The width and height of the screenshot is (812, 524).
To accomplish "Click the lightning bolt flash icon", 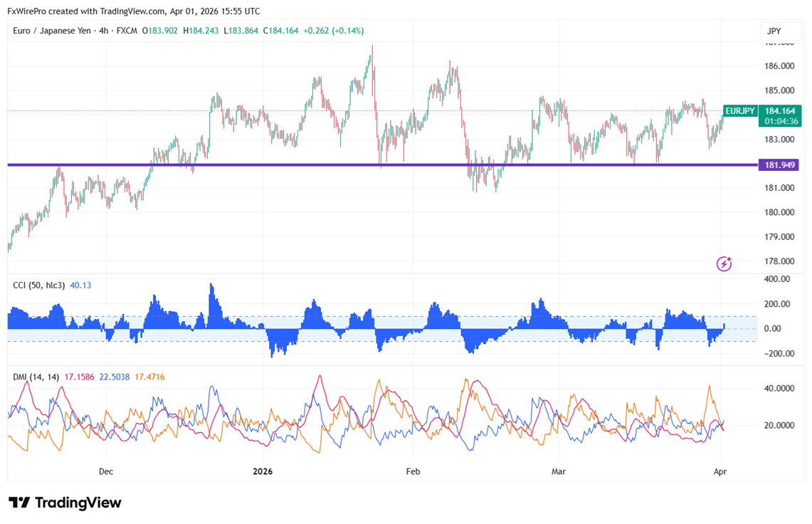I will [724, 264].
